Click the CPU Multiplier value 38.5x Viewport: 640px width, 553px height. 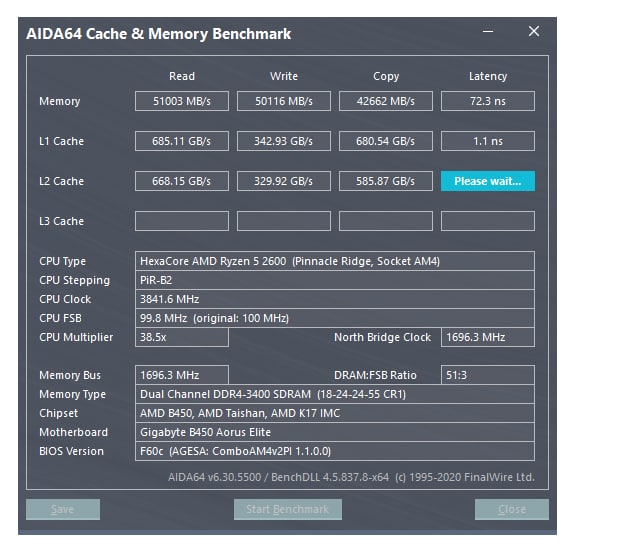182,337
